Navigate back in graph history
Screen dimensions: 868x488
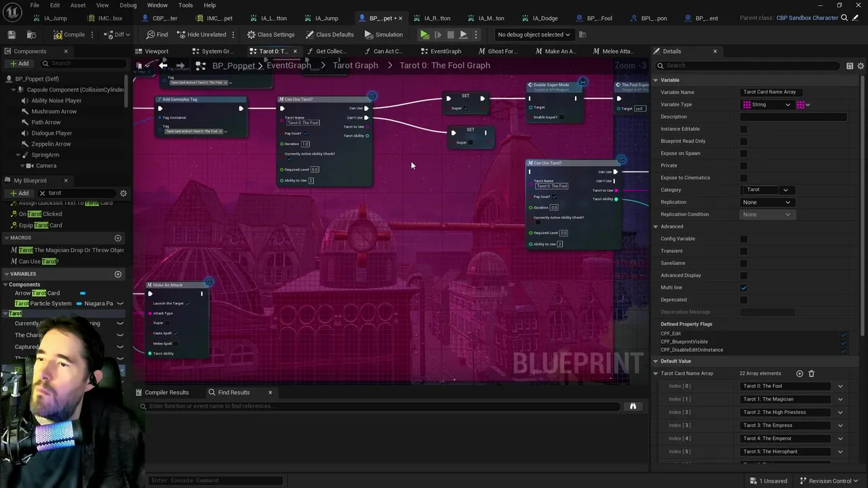163,66
